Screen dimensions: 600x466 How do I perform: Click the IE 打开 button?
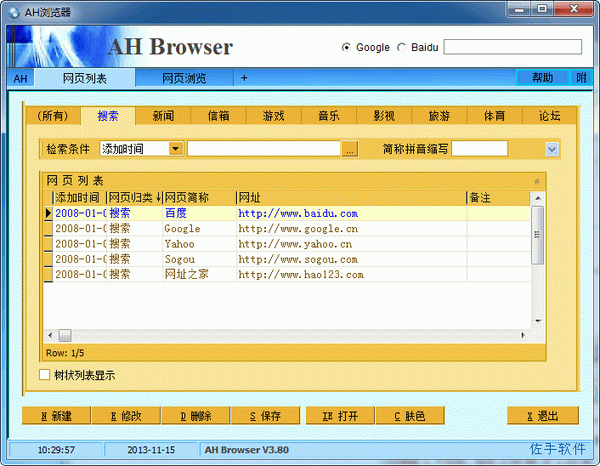pyautogui.click(x=340, y=416)
